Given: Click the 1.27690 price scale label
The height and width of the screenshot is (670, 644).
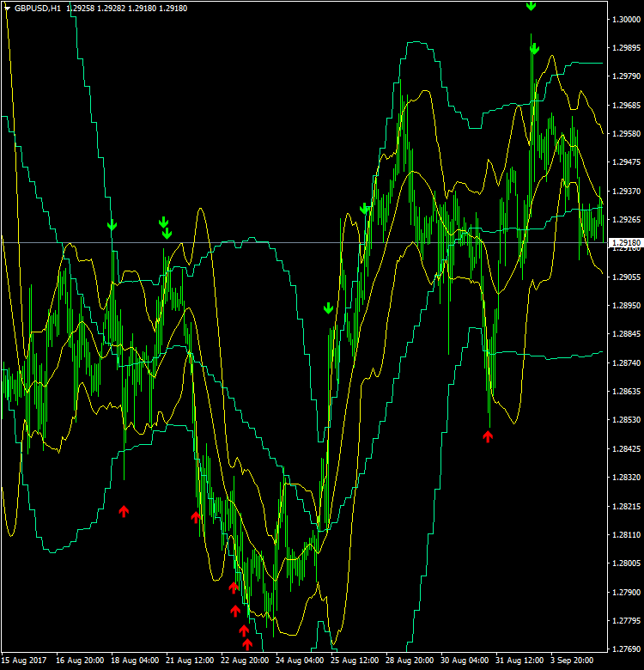Looking at the screenshot, I should pos(626,649).
